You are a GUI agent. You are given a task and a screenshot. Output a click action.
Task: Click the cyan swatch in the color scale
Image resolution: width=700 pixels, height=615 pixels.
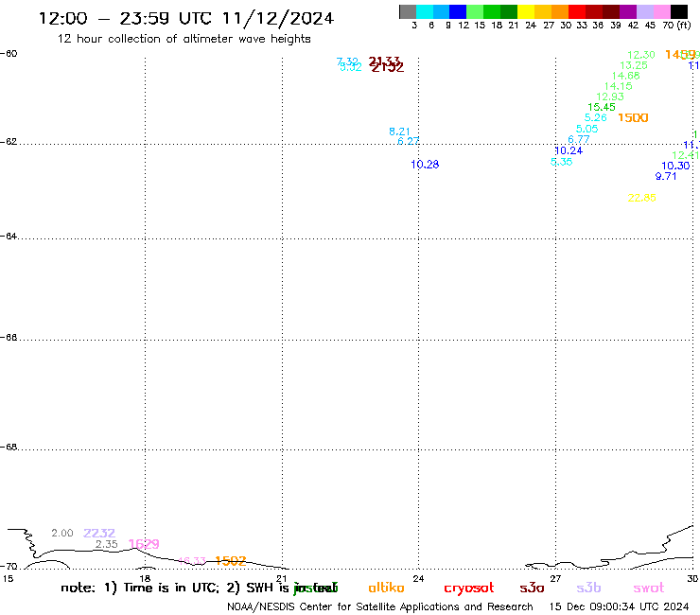tap(425, 11)
